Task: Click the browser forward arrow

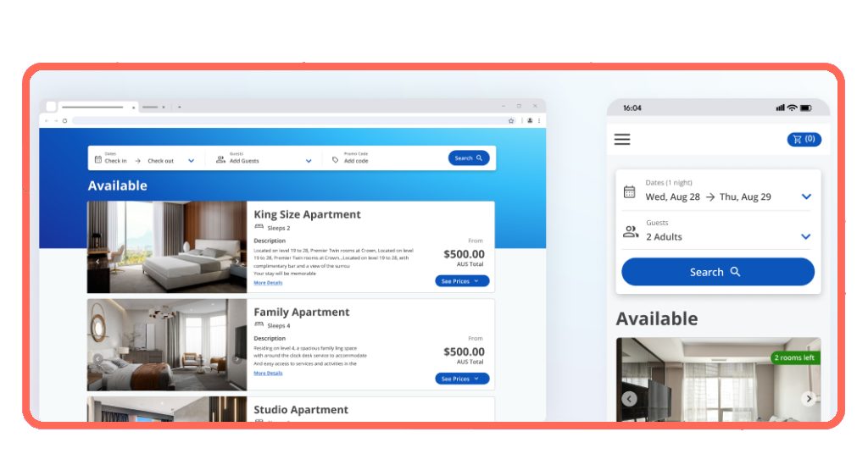Action: pos(55,120)
